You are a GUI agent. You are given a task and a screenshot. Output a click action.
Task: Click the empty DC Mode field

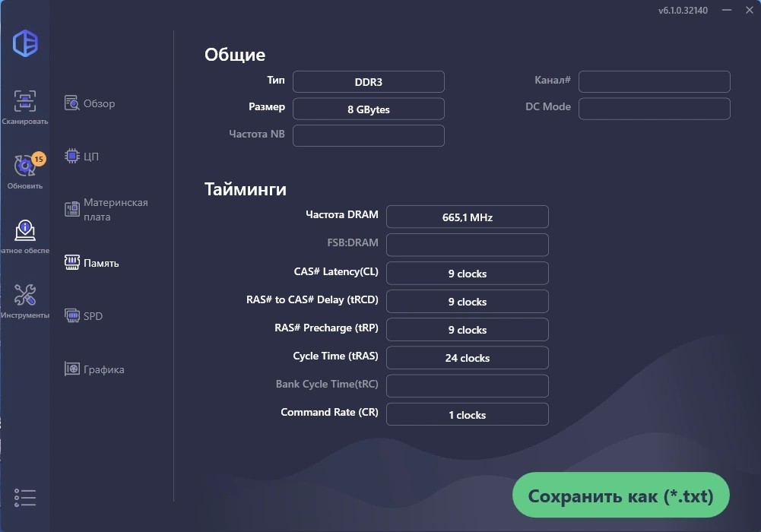pos(655,109)
